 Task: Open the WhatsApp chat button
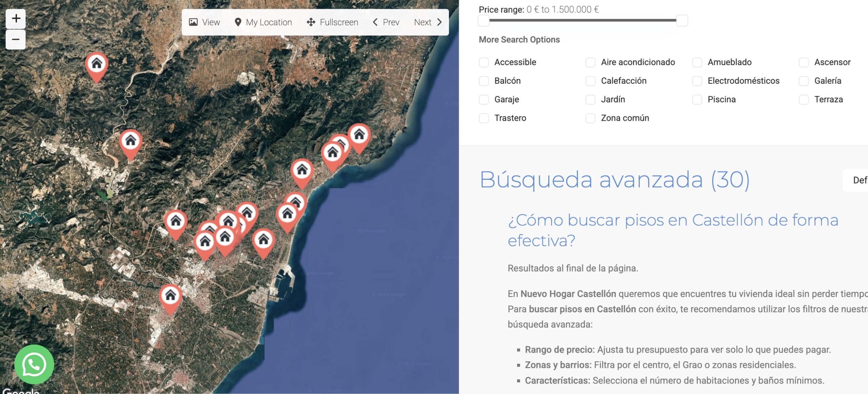click(x=34, y=364)
